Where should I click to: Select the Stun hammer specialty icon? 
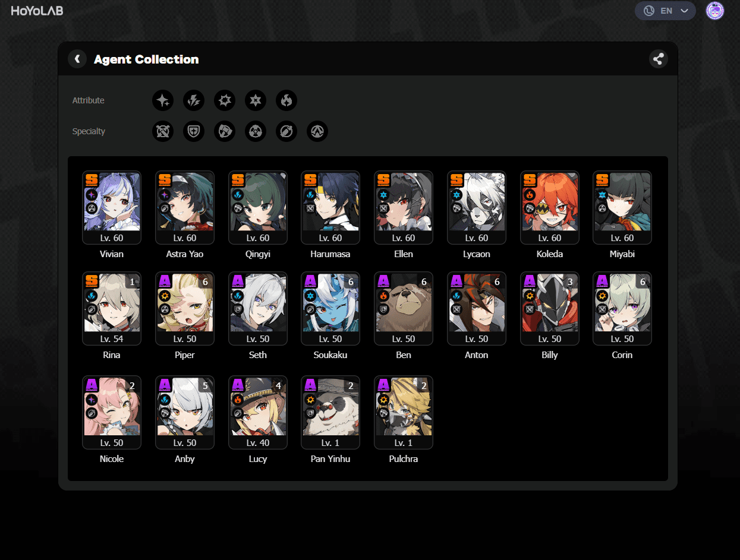pos(225,131)
